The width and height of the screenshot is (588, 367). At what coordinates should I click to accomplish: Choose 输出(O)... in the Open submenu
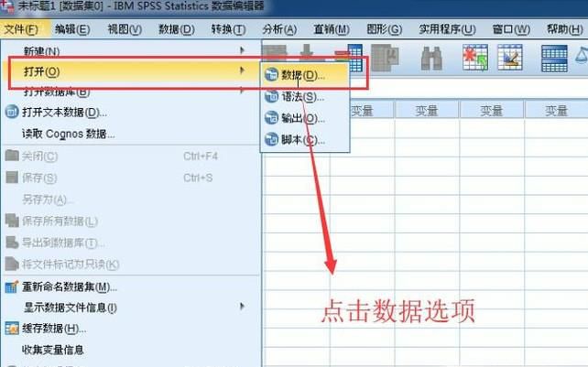pyautogui.click(x=305, y=118)
